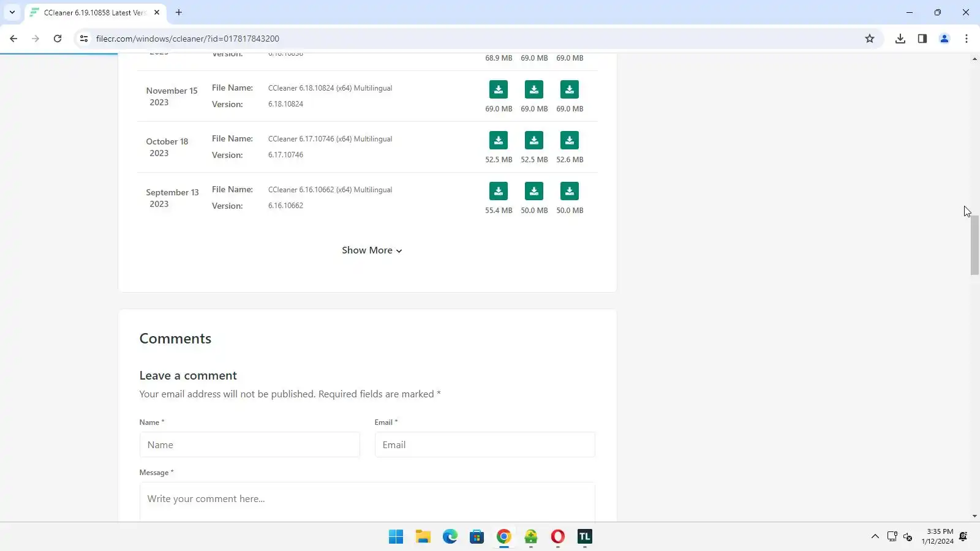This screenshot has width=980, height=551.
Task: Click the comment message text area
Action: coord(367,502)
